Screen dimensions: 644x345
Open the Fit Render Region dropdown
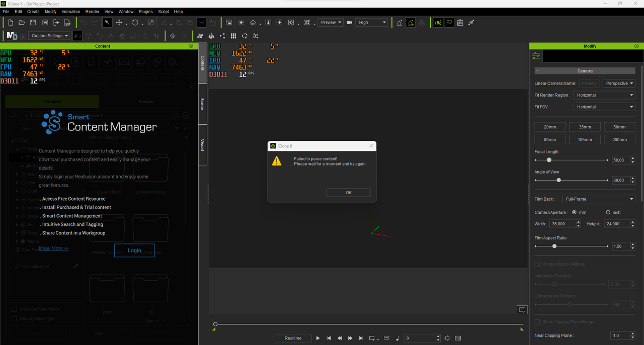(x=604, y=95)
